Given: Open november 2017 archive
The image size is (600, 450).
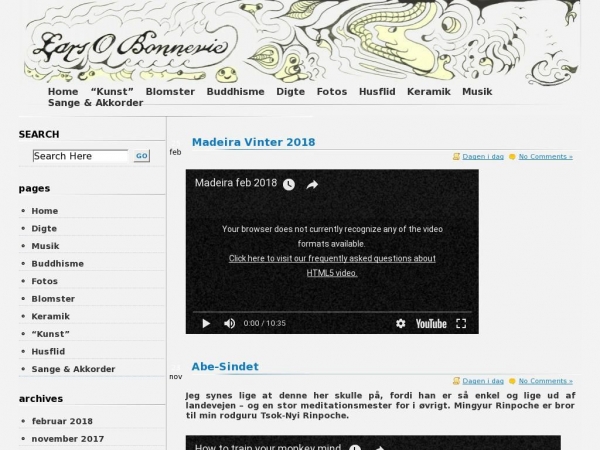Looking at the screenshot, I should (x=68, y=439).
